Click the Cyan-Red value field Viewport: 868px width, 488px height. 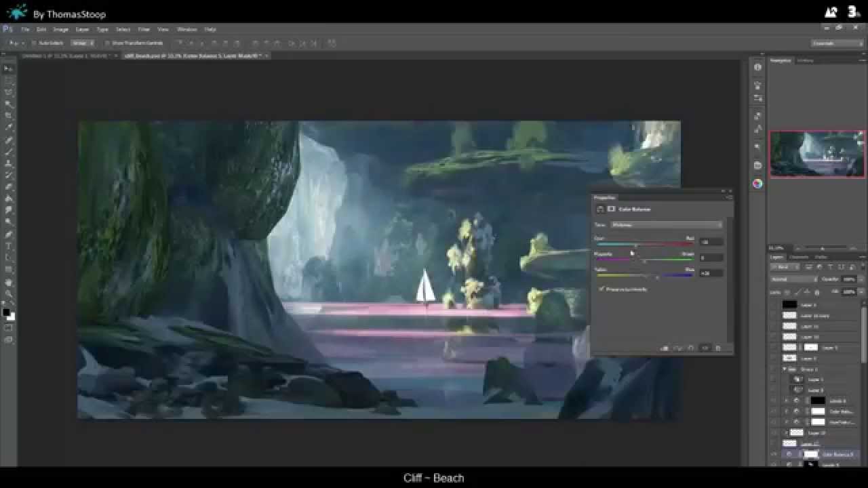[x=711, y=241]
